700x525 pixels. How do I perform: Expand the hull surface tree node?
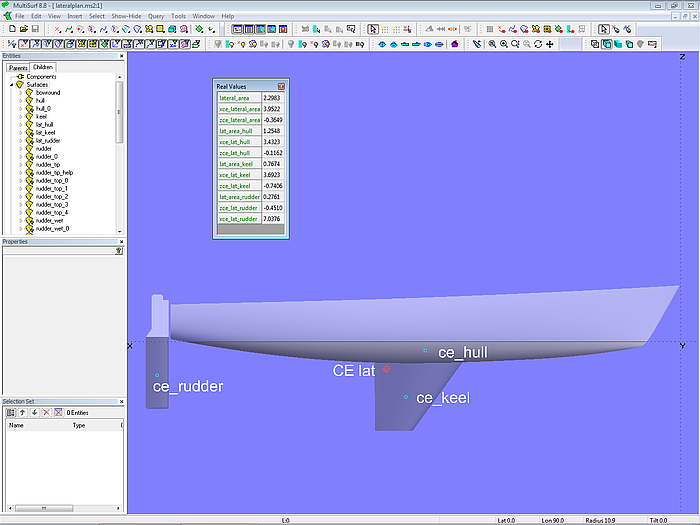(20, 101)
